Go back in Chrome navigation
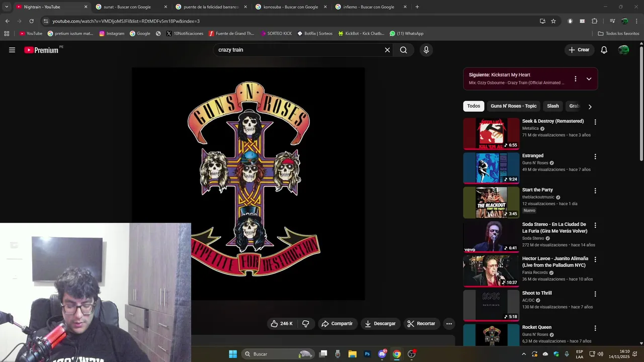 (x=7, y=21)
